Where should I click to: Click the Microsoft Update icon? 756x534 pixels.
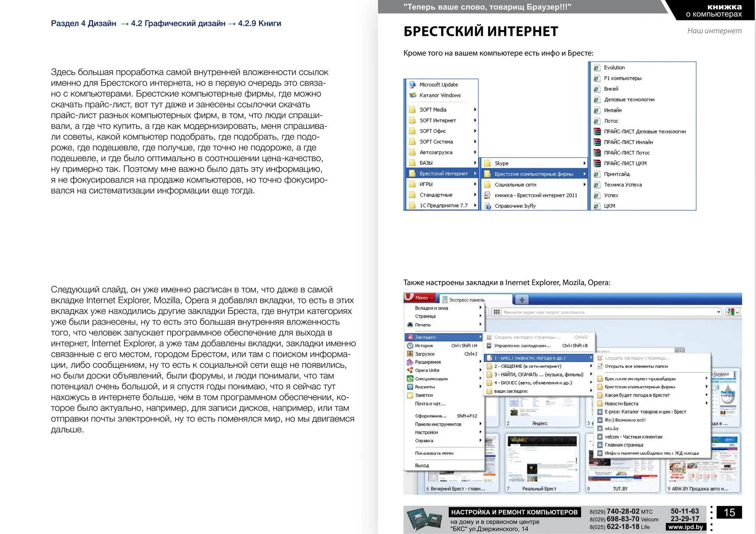(x=412, y=85)
